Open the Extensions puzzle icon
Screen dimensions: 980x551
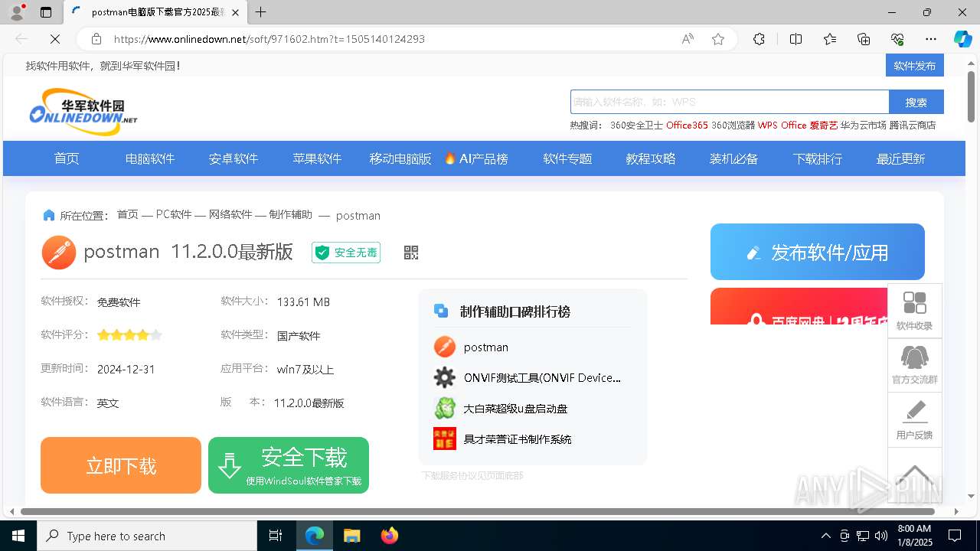pos(759,39)
